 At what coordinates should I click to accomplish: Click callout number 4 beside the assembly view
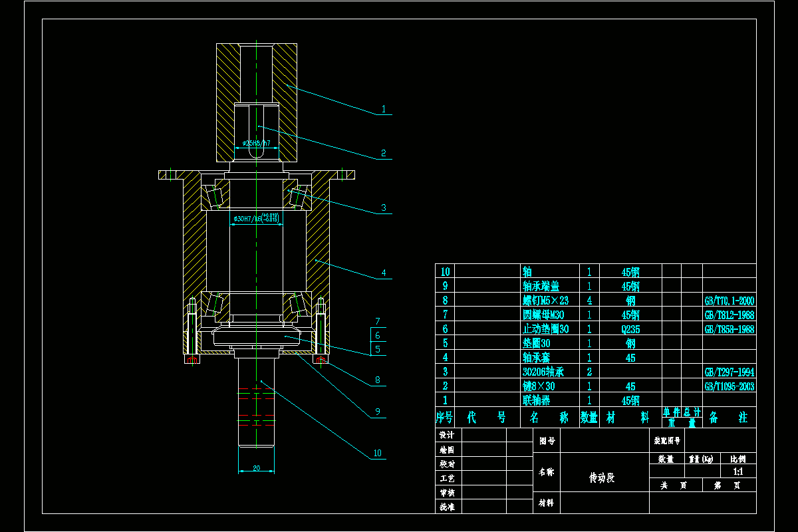(x=383, y=273)
